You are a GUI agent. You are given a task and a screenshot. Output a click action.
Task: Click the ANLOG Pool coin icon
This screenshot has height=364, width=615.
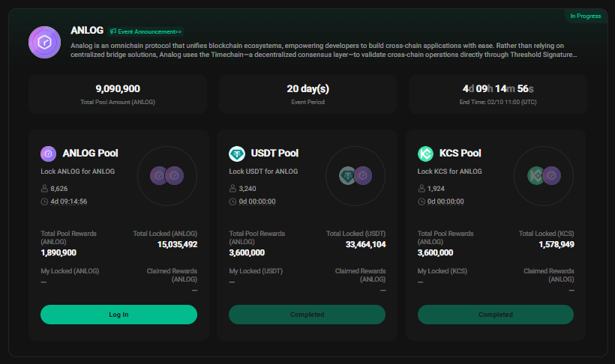(48, 154)
